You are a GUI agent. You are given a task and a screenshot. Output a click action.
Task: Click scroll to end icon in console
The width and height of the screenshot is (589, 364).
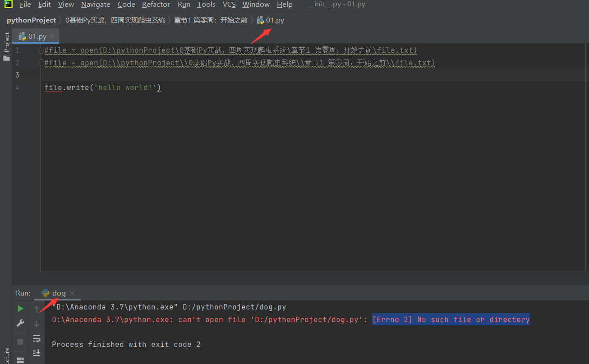(37, 353)
